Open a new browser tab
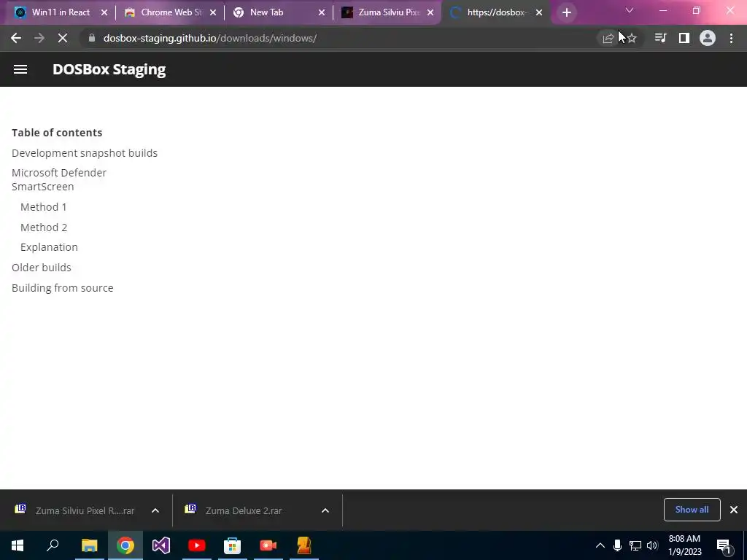Screen dimensions: 747x560 (566, 12)
